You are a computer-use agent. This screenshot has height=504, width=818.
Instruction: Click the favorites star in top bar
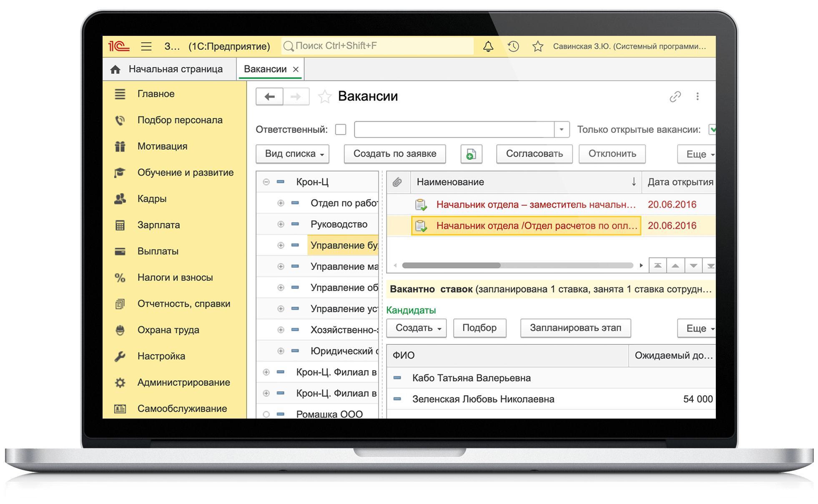click(538, 46)
